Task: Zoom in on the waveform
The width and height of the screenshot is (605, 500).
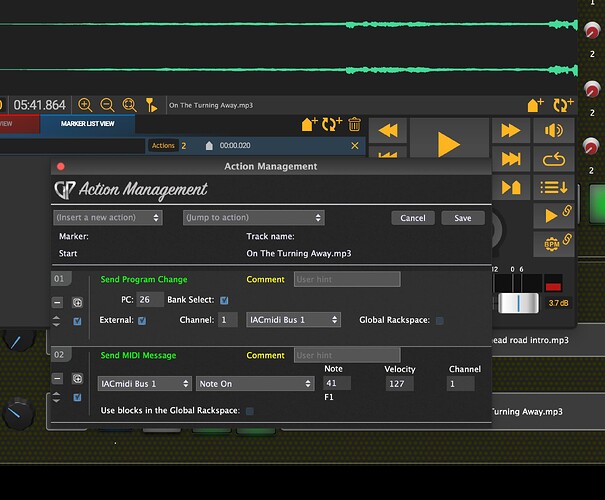Action: 85,105
